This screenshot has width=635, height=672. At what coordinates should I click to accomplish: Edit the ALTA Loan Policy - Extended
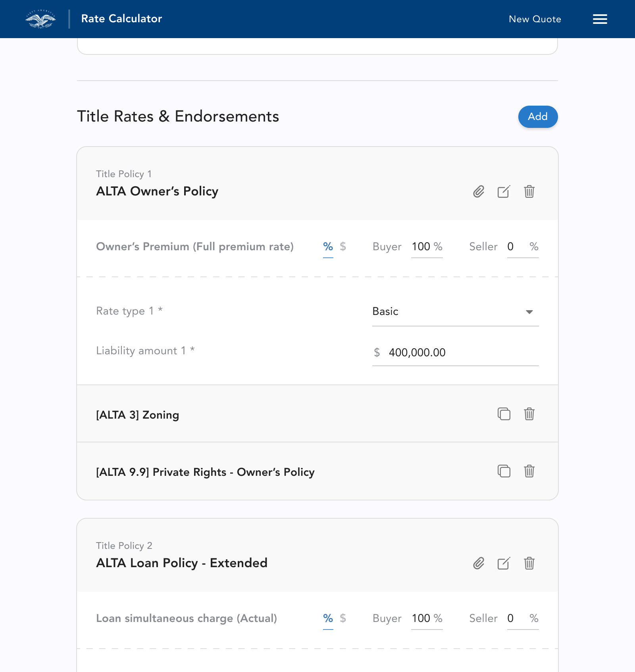pos(504,563)
